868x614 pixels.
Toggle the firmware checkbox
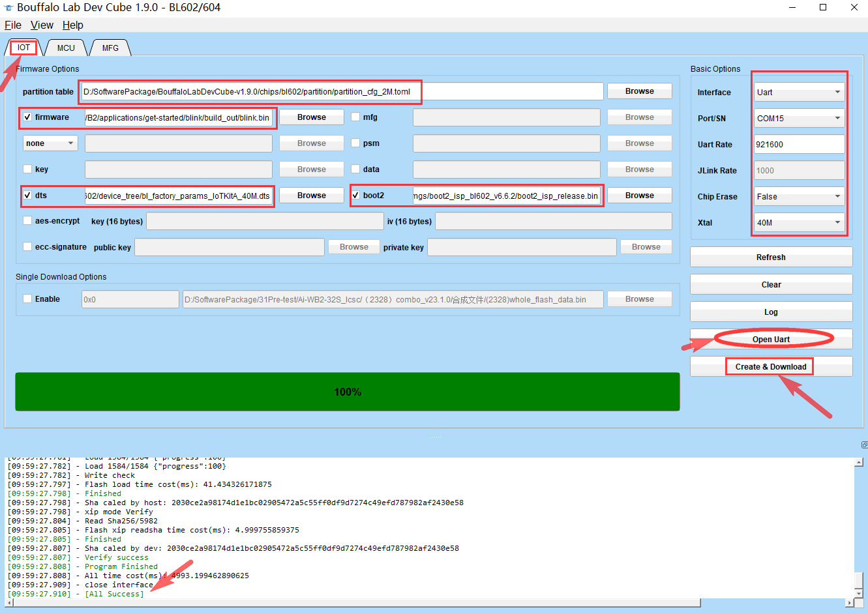[27, 117]
